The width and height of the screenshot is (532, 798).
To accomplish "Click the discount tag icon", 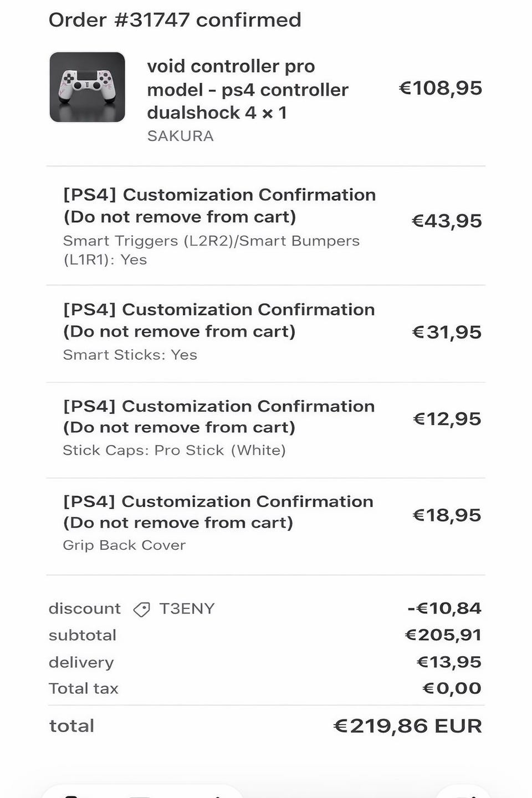I will (142, 610).
